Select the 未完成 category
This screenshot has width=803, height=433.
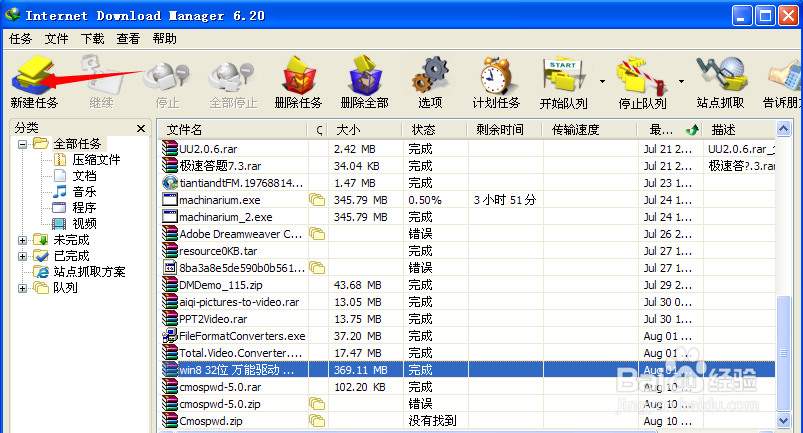[x=72, y=240]
